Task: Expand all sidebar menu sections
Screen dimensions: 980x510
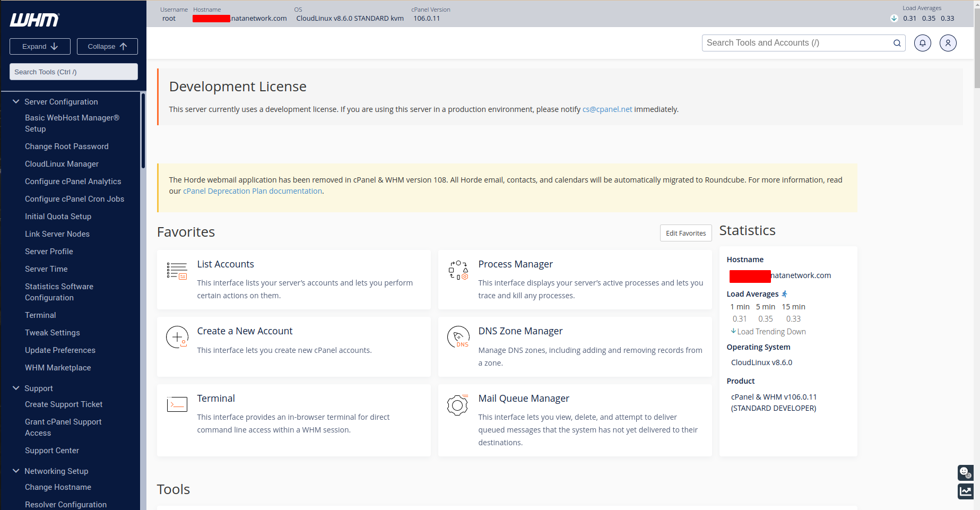Action: point(40,46)
